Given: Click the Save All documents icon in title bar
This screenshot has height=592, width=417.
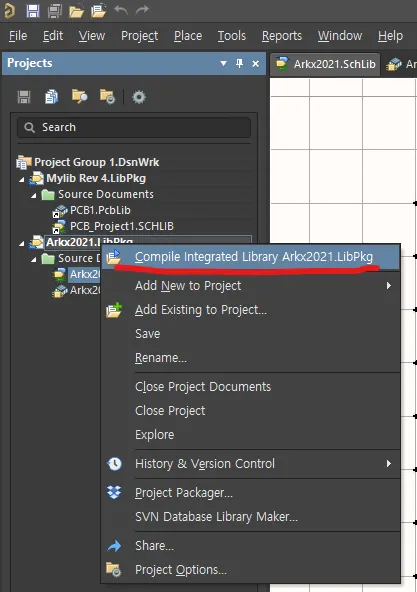Looking at the screenshot, I should pos(54,11).
